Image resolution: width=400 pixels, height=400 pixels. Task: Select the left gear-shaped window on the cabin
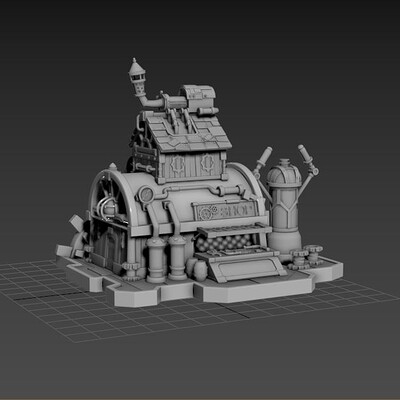point(177,165)
